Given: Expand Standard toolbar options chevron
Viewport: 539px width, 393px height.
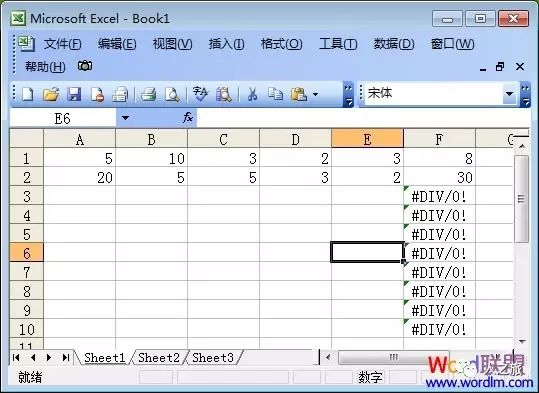Looking at the screenshot, I should pos(348,94).
